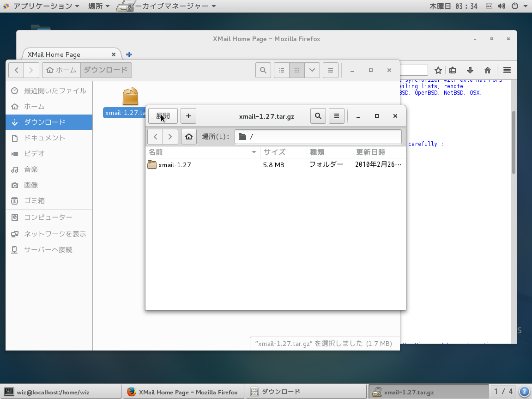Viewport: 532px width, 399px height.
Task: Select the xmail-1.27.tar.gz package icon
Action: point(130,96)
